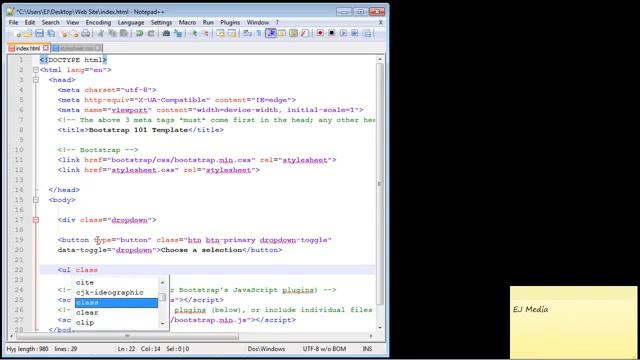Click the Save All toolbar icon

pos(51,33)
